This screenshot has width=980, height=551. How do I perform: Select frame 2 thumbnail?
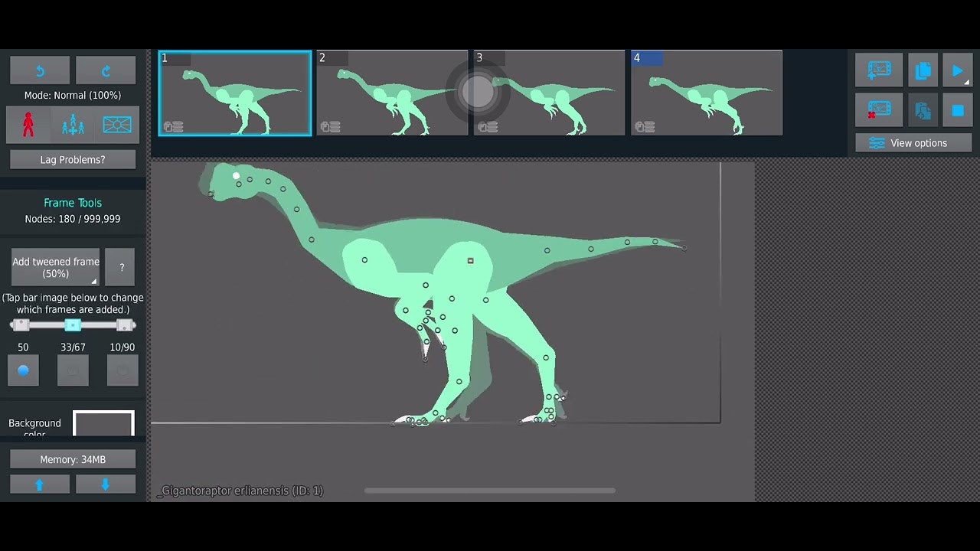tap(392, 93)
